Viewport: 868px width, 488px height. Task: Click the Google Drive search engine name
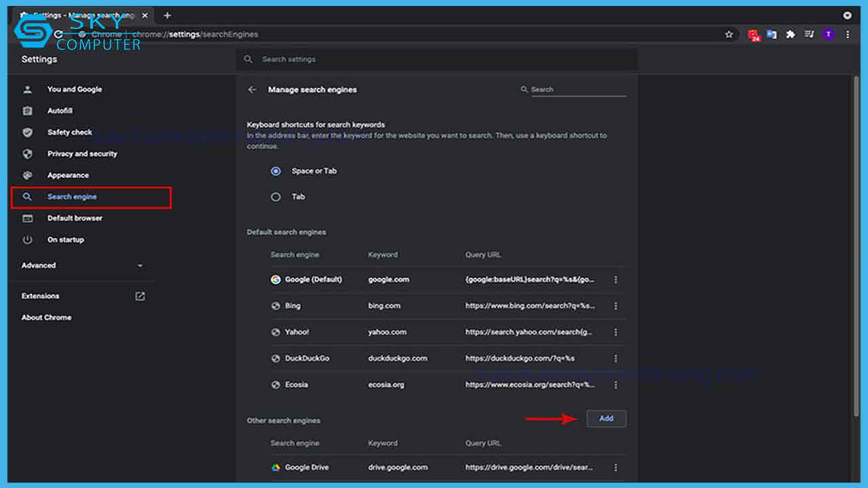[307, 468]
